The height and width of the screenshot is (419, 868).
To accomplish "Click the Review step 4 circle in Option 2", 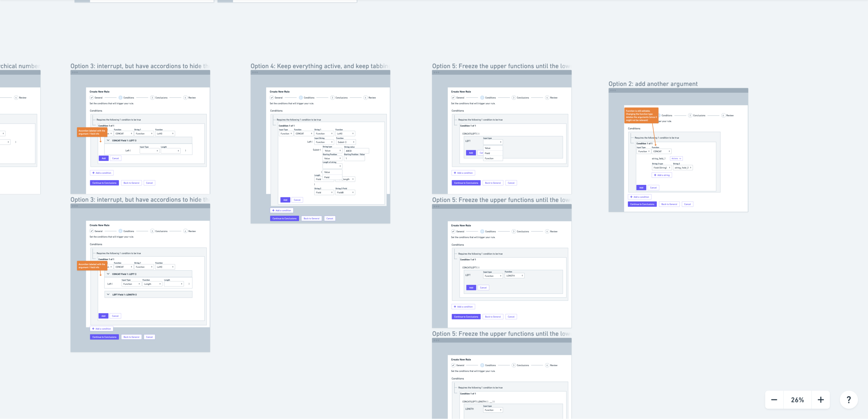I will point(723,116).
